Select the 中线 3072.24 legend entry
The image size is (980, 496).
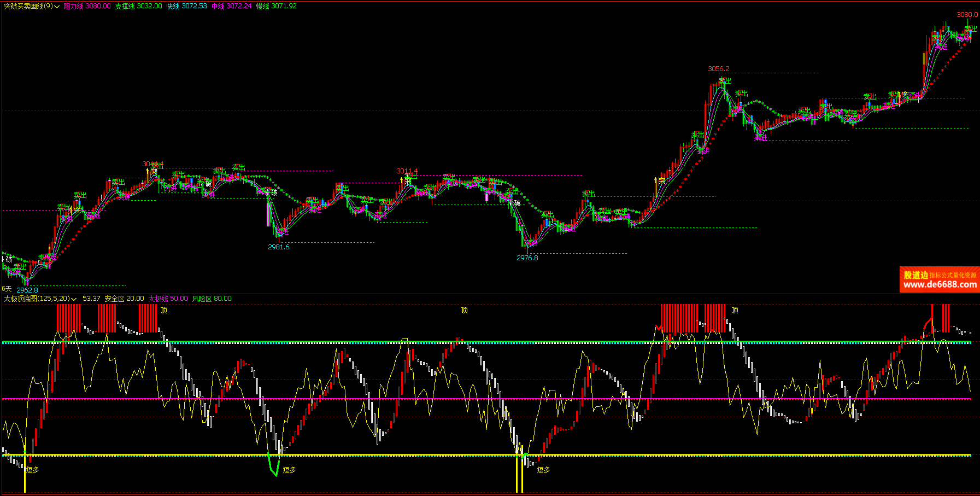click(231, 6)
